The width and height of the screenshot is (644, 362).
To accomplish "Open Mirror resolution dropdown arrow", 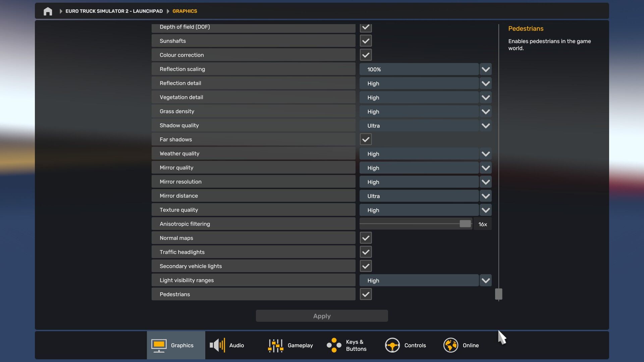I will [486, 182].
